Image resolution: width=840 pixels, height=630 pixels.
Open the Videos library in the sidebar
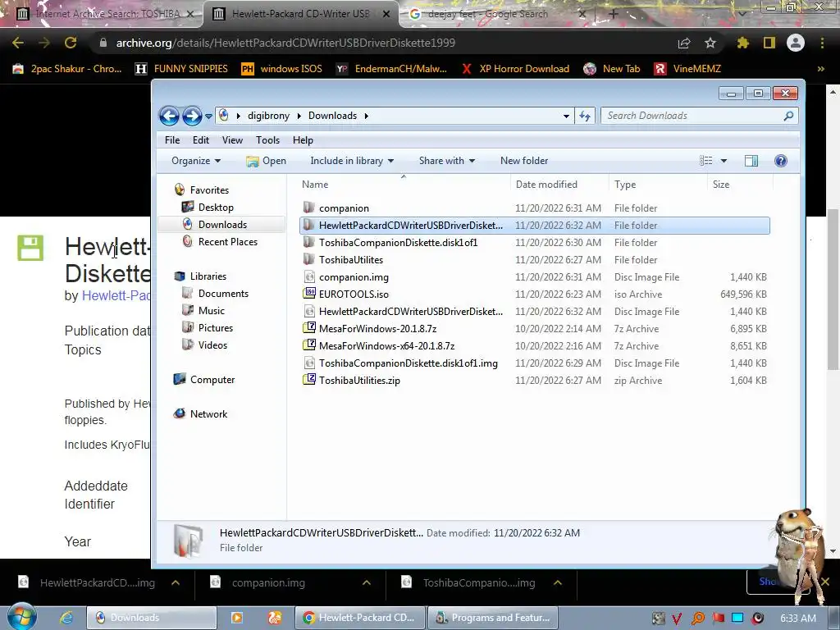[x=204, y=345]
